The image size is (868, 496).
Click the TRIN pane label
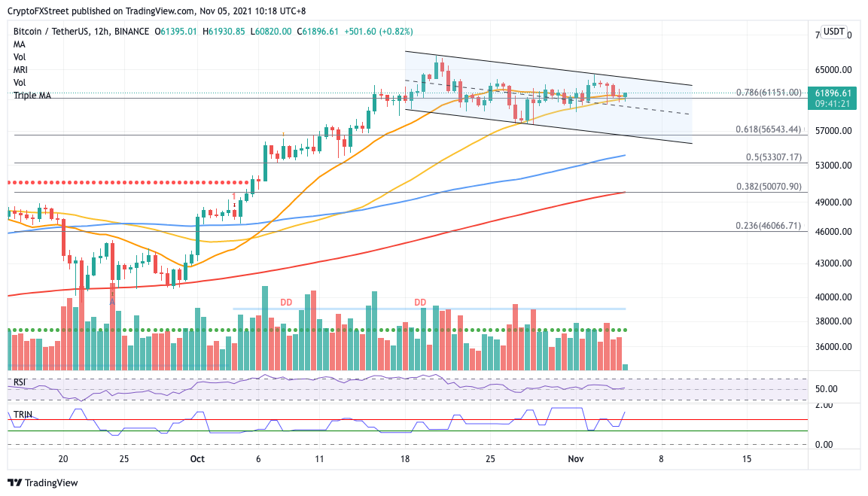[x=23, y=414]
